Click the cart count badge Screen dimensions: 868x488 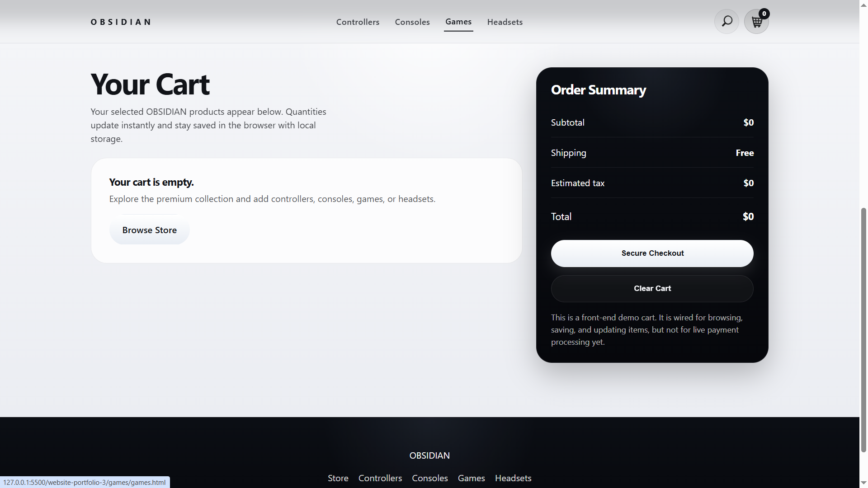pos(764,14)
